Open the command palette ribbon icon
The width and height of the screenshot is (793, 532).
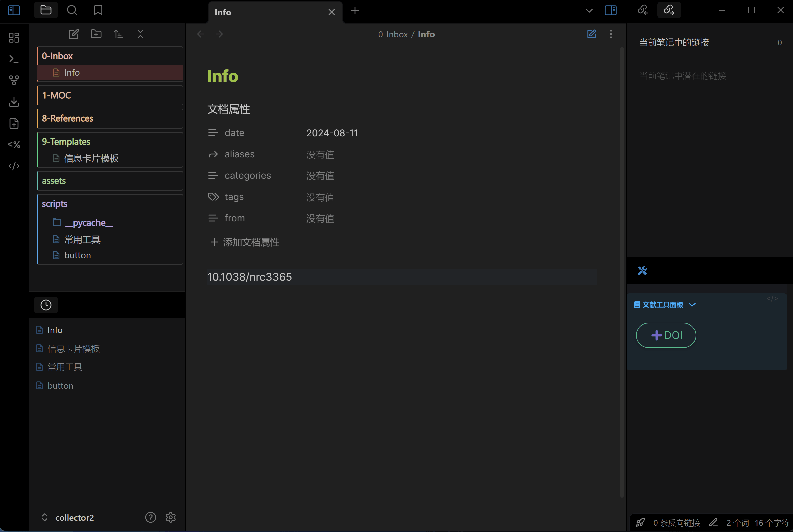(14, 59)
